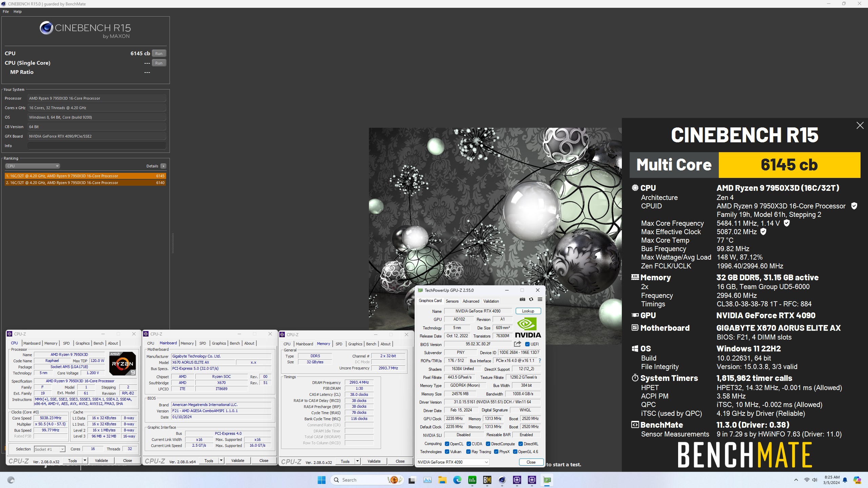This screenshot has width=868, height=488.
Task: Switch to the Advanced tab in GPU-Z
Action: pos(471,301)
